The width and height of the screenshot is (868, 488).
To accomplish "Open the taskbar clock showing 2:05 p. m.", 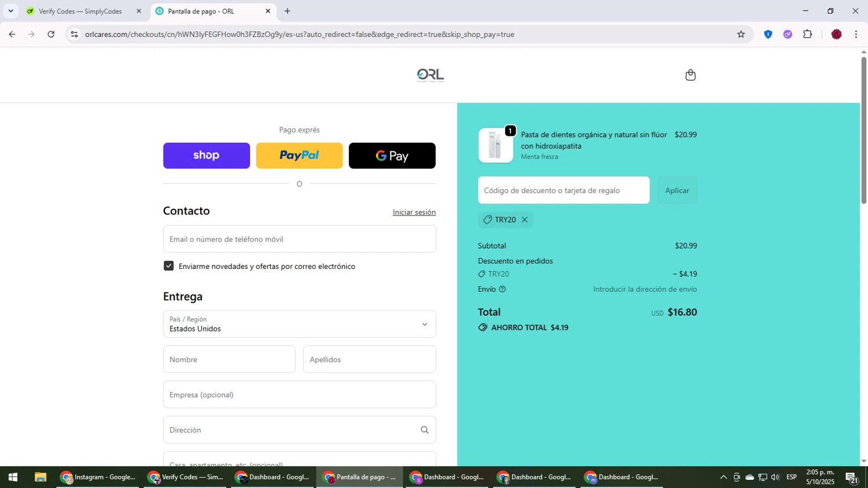I will click(x=820, y=477).
